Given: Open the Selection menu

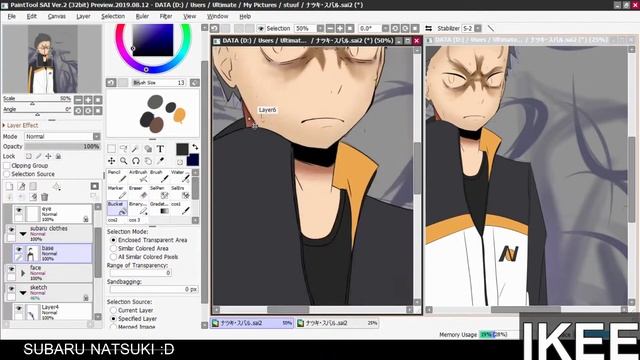Looking at the screenshot, I should 113,16.
